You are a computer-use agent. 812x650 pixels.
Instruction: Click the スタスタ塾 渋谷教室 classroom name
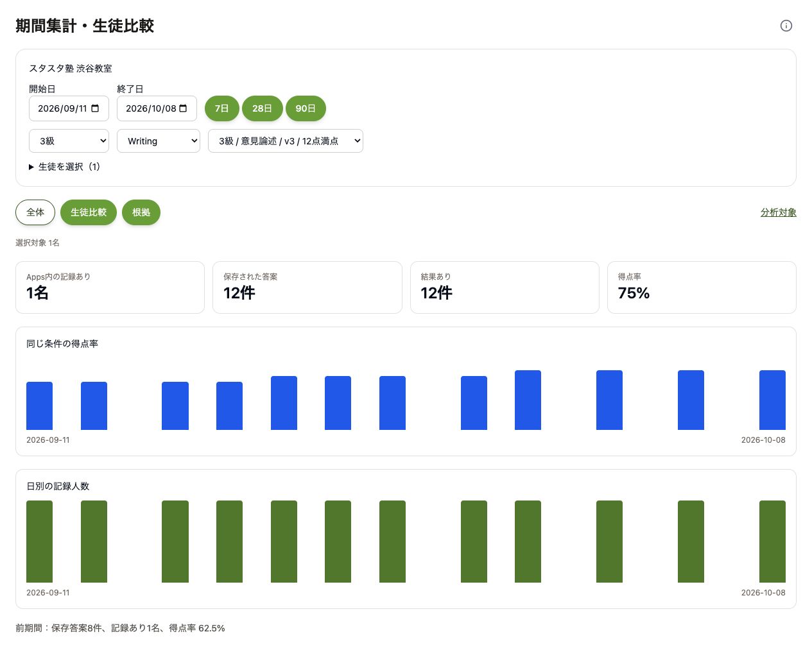(x=71, y=68)
